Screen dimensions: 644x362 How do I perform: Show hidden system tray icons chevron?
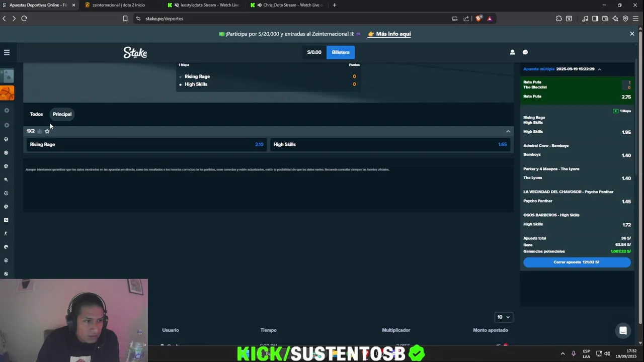pos(562,353)
